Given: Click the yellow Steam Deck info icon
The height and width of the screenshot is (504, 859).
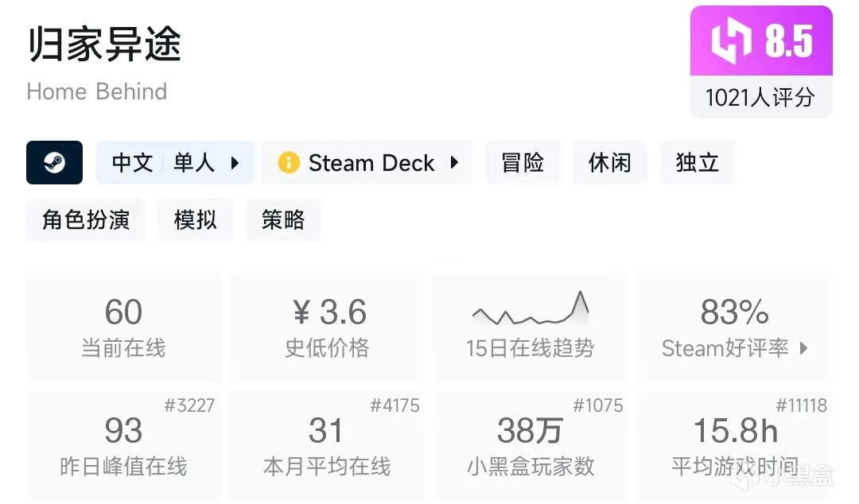Looking at the screenshot, I should pos(288,163).
